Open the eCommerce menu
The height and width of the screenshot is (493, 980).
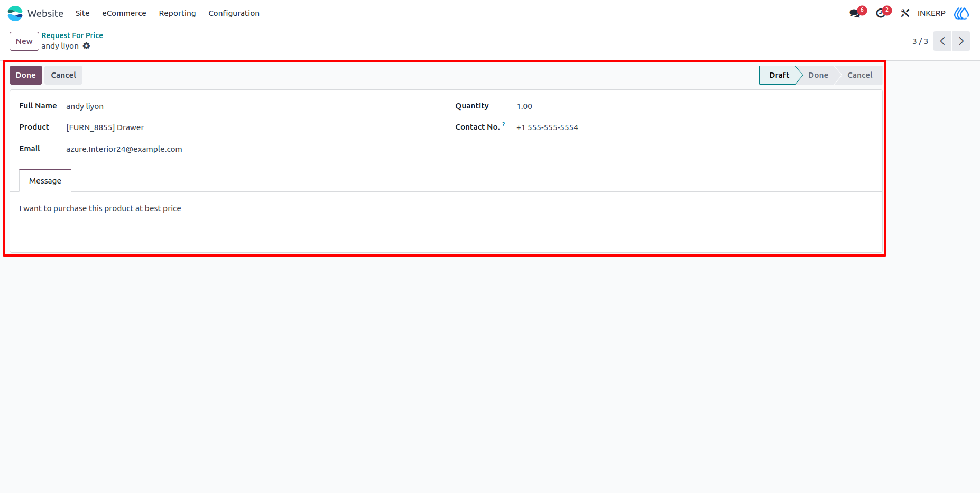(x=124, y=13)
